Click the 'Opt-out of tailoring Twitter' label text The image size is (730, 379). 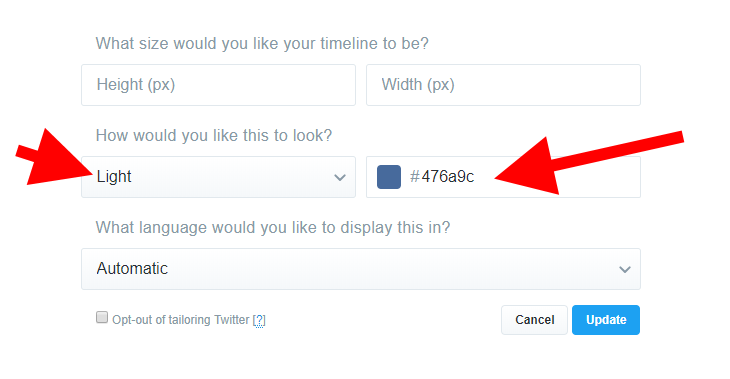[x=181, y=320]
